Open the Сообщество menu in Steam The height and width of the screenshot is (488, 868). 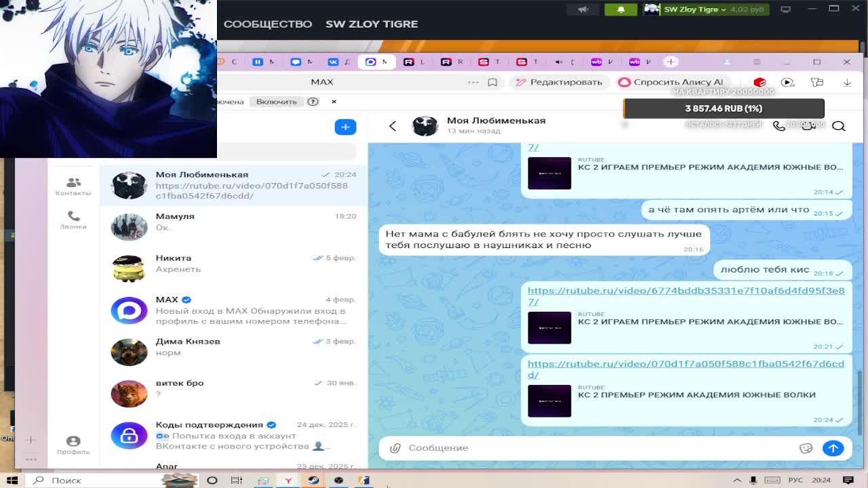pos(268,24)
